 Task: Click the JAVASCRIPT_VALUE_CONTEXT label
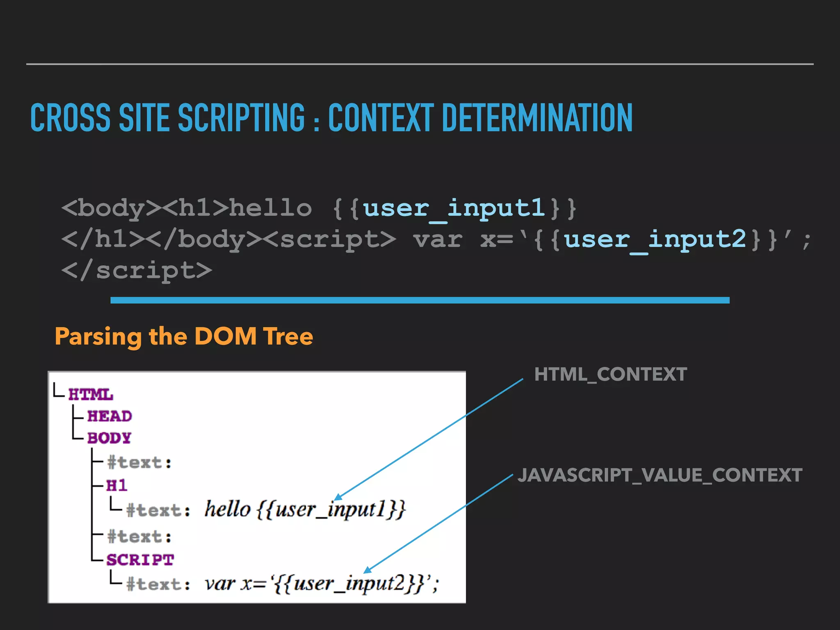tap(660, 475)
